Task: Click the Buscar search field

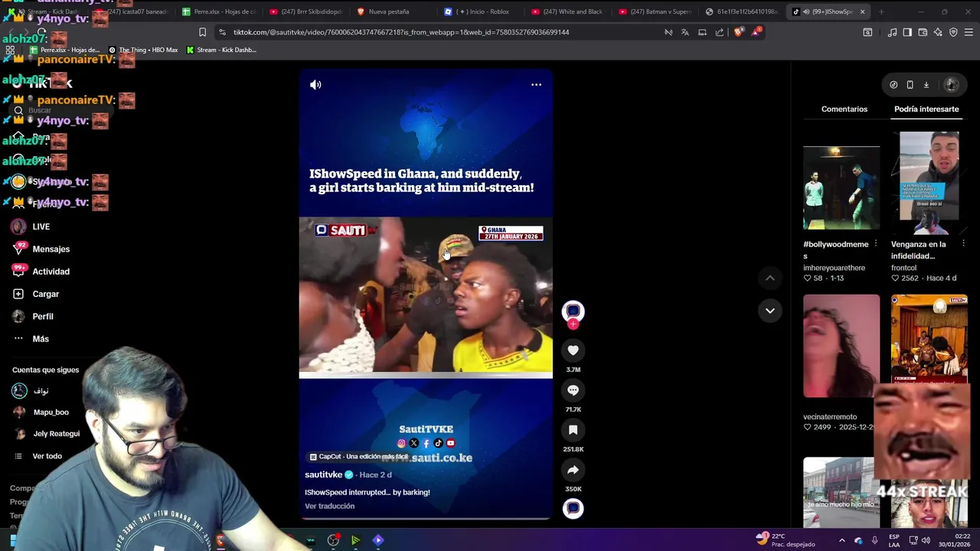Action: coord(61,110)
